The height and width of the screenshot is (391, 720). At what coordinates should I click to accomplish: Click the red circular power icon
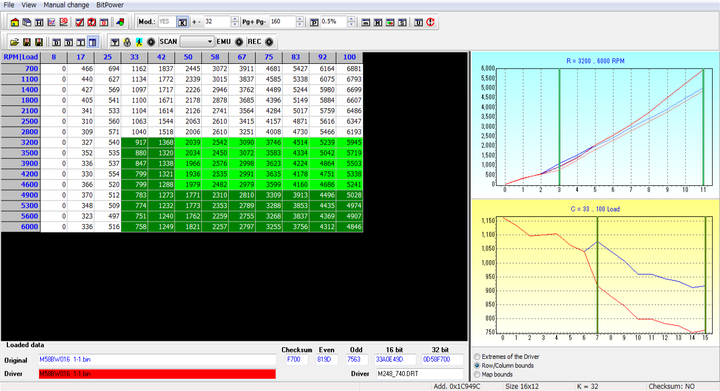point(430,22)
